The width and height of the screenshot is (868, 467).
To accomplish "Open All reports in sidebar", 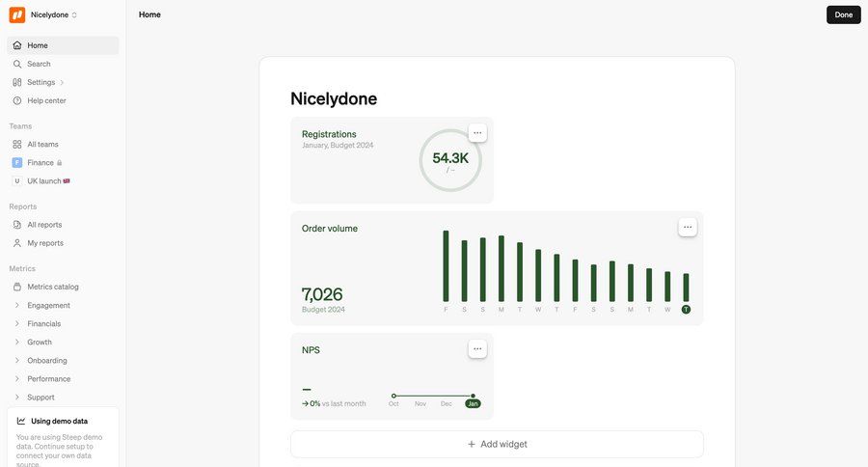I will coord(63,225).
